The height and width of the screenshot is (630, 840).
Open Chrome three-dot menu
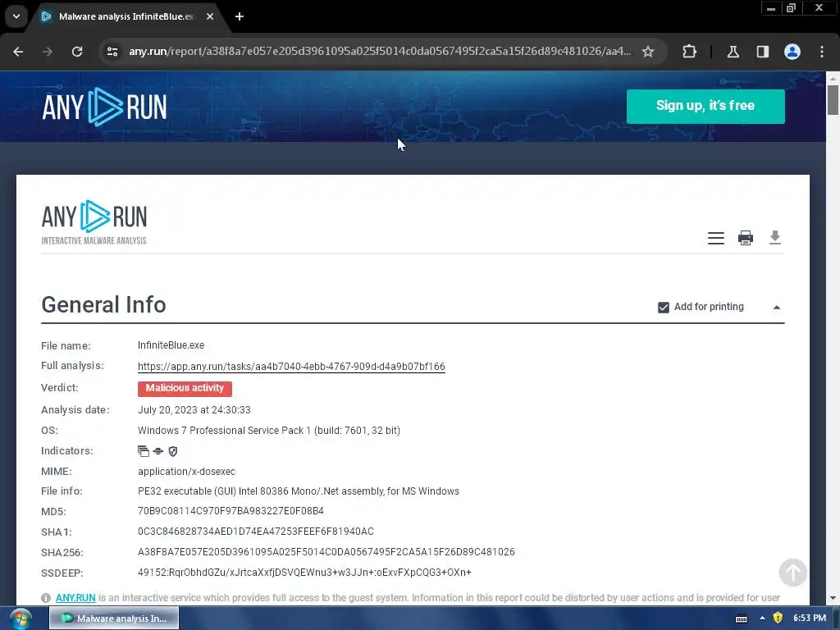[x=822, y=52]
